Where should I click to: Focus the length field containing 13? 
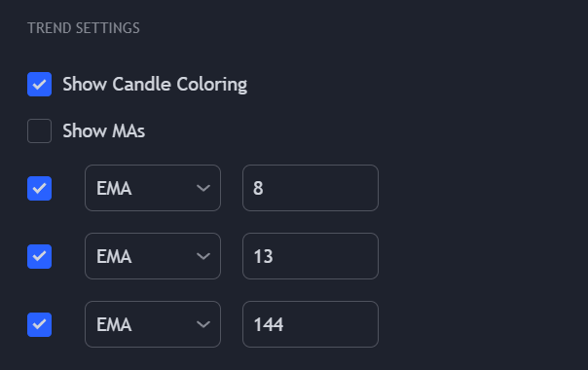tap(311, 256)
